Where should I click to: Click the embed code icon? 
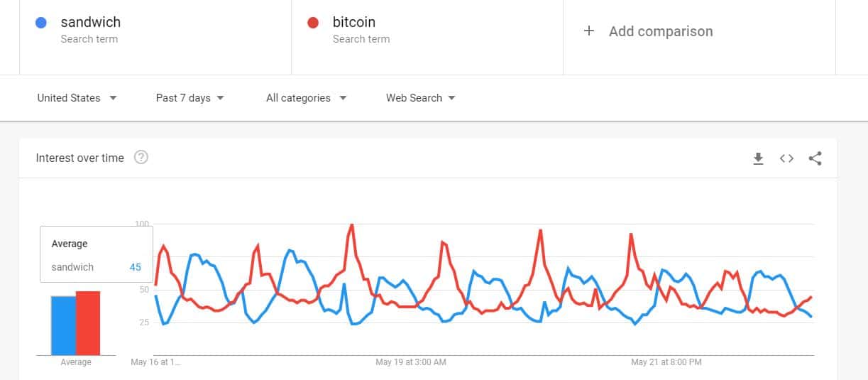click(x=786, y=158)
